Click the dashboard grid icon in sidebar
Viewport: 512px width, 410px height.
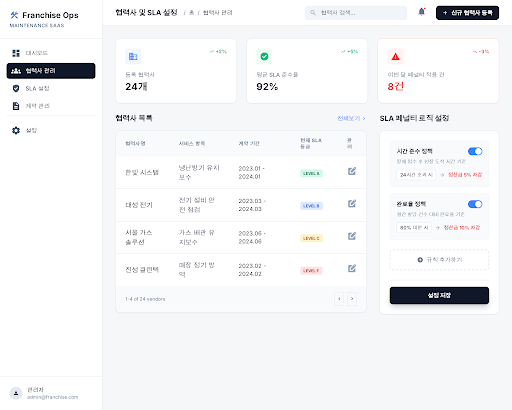(16, 53)
